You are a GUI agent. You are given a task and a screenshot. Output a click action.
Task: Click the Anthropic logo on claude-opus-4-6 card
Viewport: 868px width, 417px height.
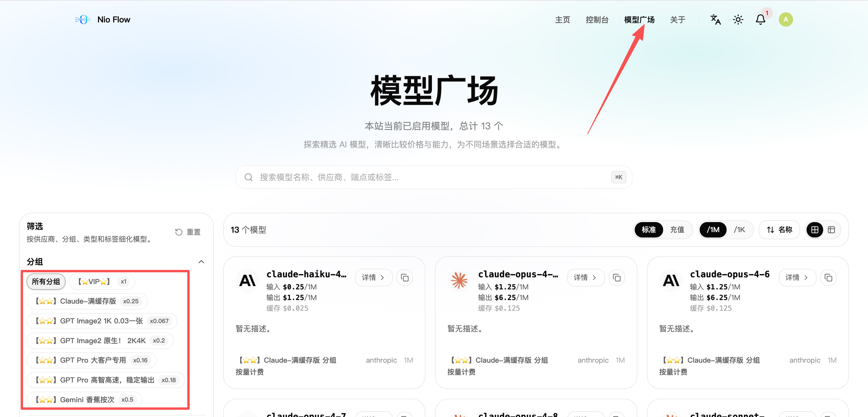pos(671,280)
